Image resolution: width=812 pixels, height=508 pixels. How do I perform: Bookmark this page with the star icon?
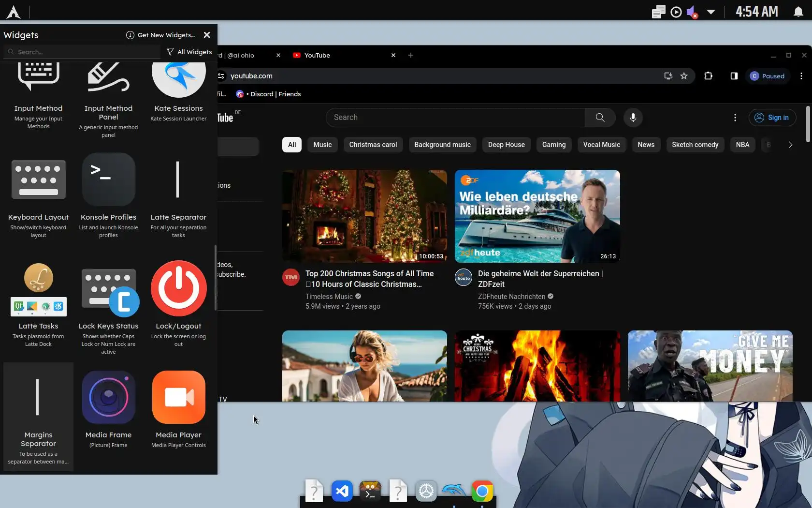(x=684, y=76)
